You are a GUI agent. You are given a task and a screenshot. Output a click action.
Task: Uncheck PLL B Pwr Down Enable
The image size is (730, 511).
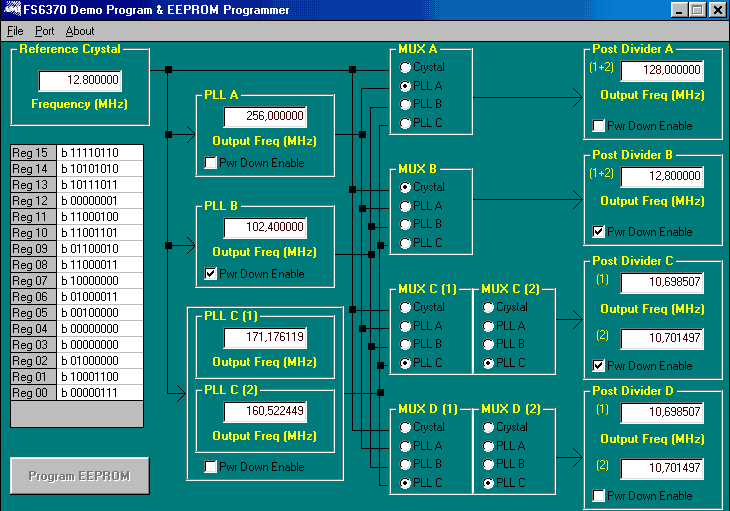(x=211, y=273)
